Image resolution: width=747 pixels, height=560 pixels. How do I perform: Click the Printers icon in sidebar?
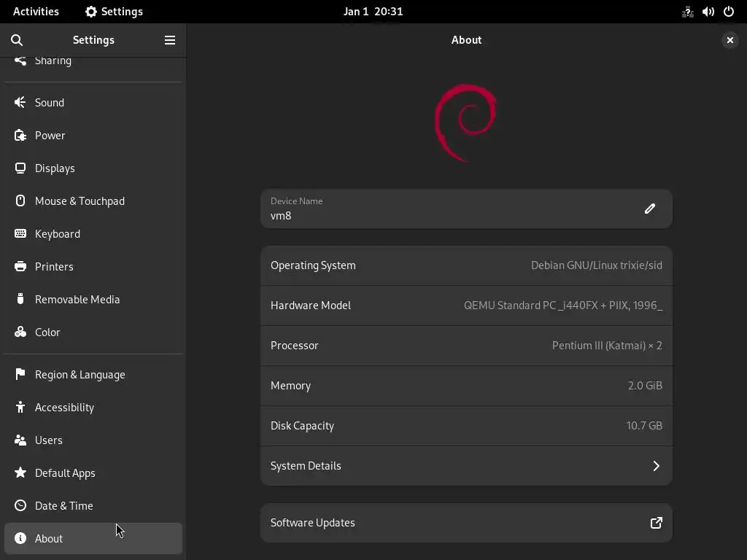tap(20, 266)
